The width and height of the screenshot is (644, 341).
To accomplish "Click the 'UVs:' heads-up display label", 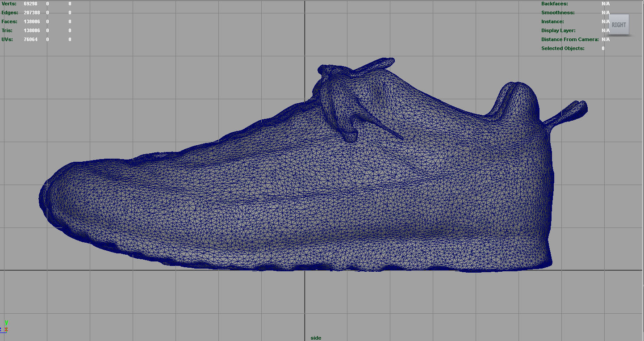I will coord(7,39).
